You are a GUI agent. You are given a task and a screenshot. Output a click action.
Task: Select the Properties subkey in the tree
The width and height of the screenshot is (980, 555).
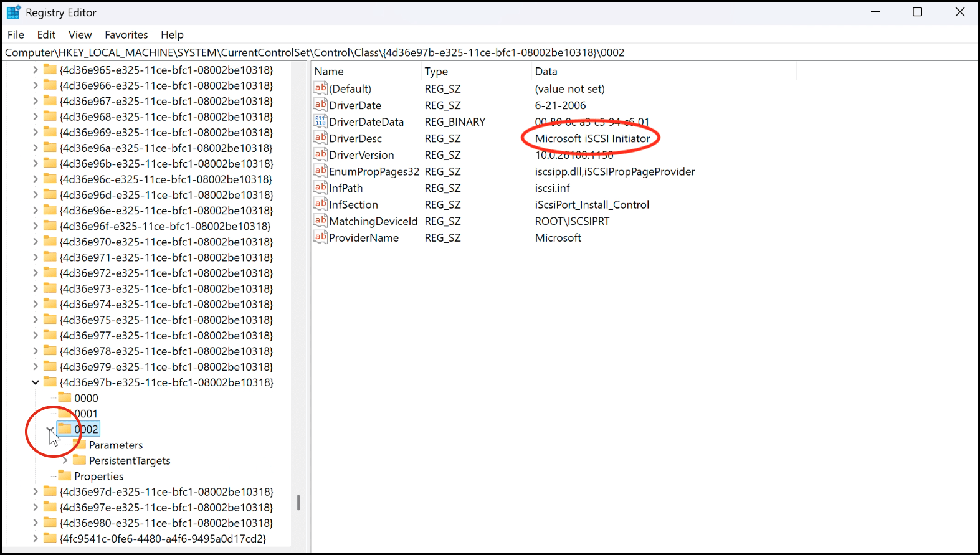98,477
